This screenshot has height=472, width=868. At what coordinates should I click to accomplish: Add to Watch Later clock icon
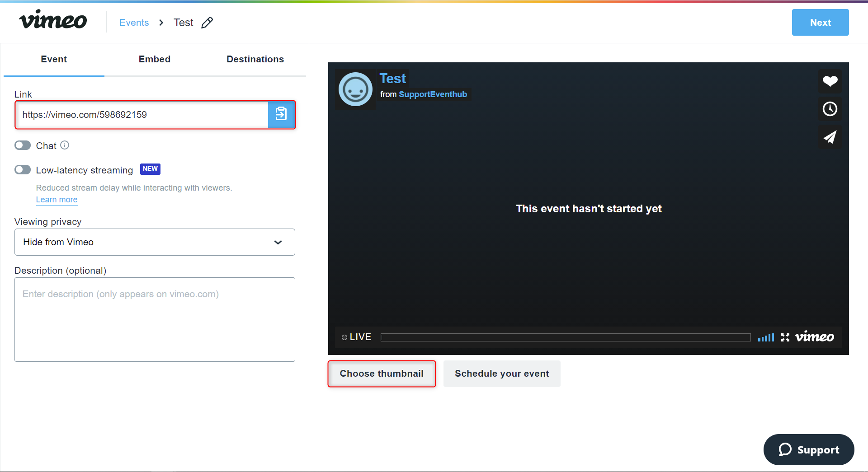[x=830, y=109]
